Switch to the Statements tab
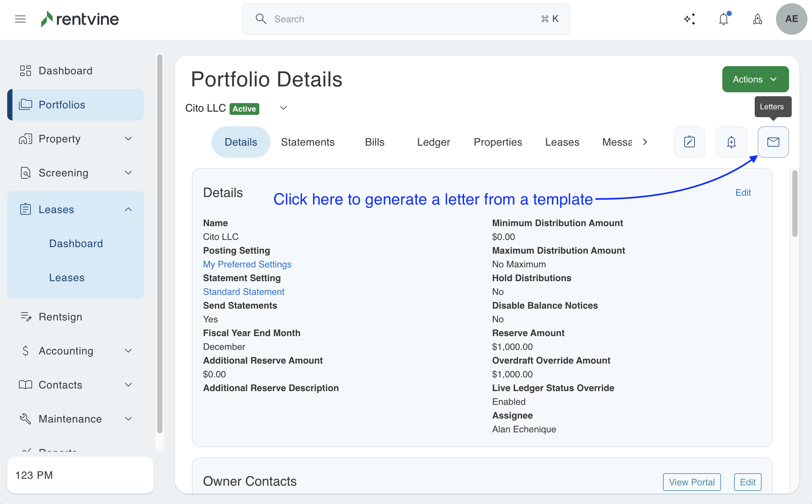Screen dimensions: 812x504 coord(307,142)
